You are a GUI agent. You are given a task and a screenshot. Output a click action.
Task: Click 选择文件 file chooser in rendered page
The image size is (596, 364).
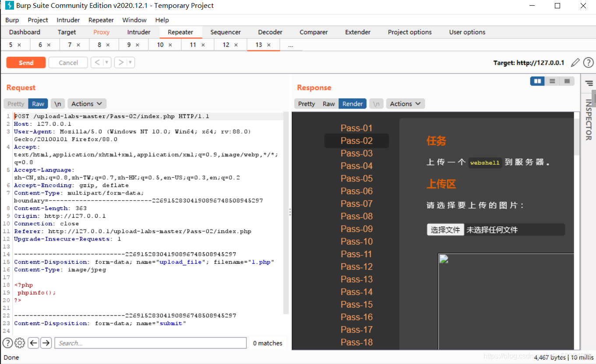(445, 230)
